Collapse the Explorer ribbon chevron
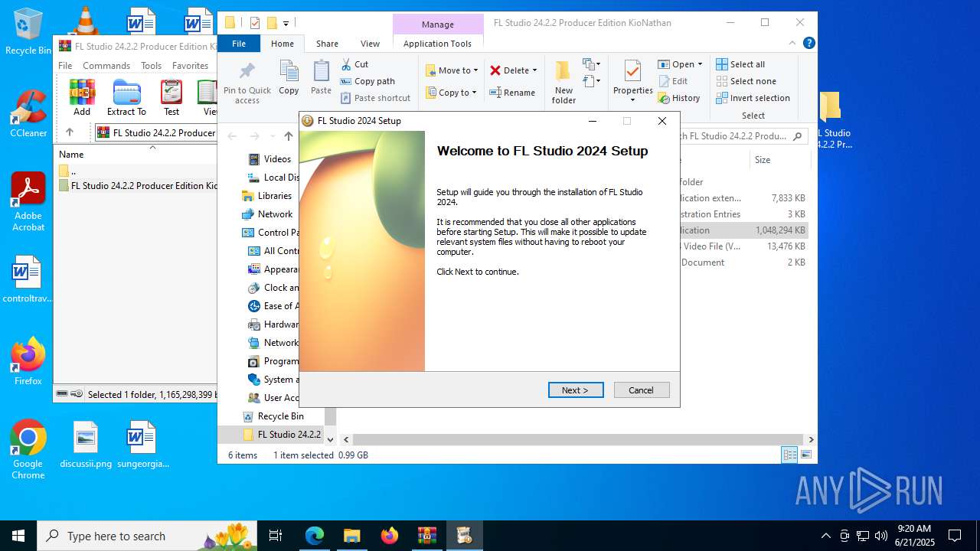980x551 pixels. [793, 44]
